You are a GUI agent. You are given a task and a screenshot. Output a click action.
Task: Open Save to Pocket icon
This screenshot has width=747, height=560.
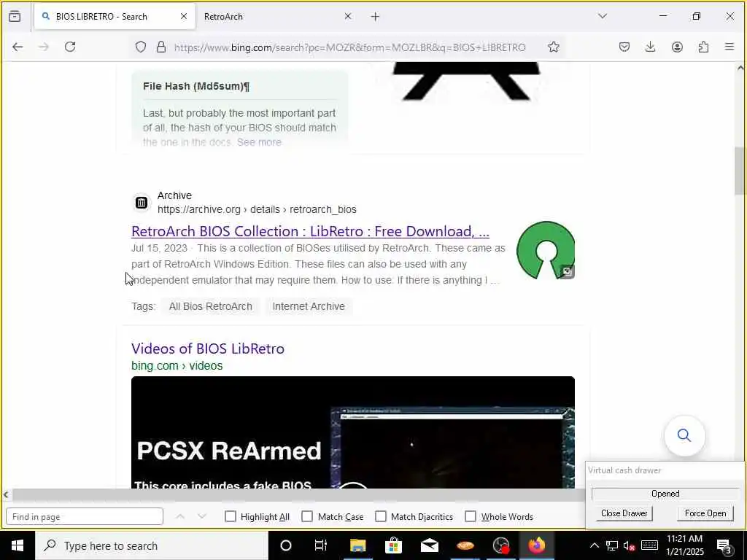point(624,47)
